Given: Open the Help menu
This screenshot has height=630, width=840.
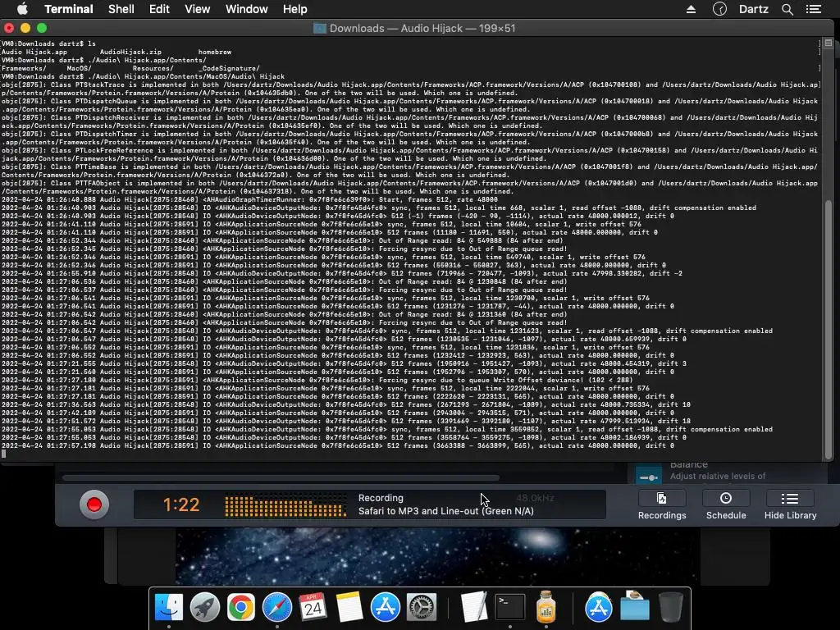Looking at the screenshot, I should [294, 9].
